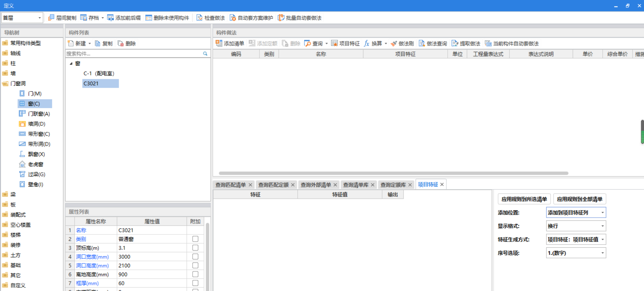This screenshot has height=291, width=644.
Task: Click the 添加前后缀 icon
Action: point(110,18)
